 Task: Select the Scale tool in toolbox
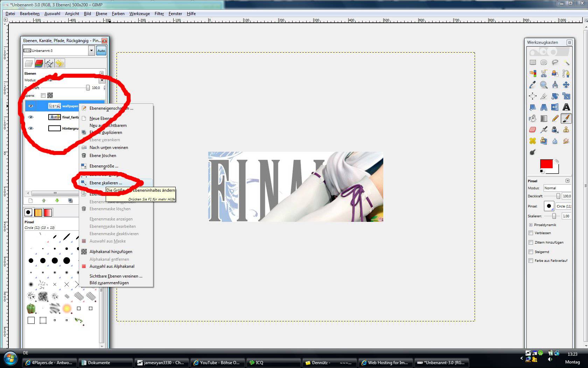click(x=566, y=96)
